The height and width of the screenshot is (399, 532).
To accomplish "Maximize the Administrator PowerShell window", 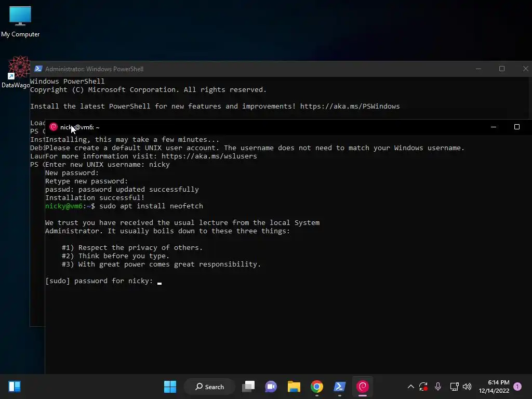I will pos(502,69).
